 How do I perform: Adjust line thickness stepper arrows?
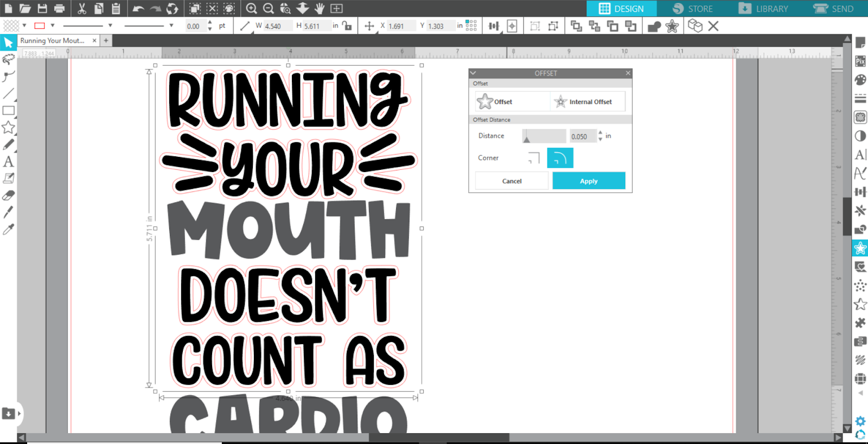[210, 26]
